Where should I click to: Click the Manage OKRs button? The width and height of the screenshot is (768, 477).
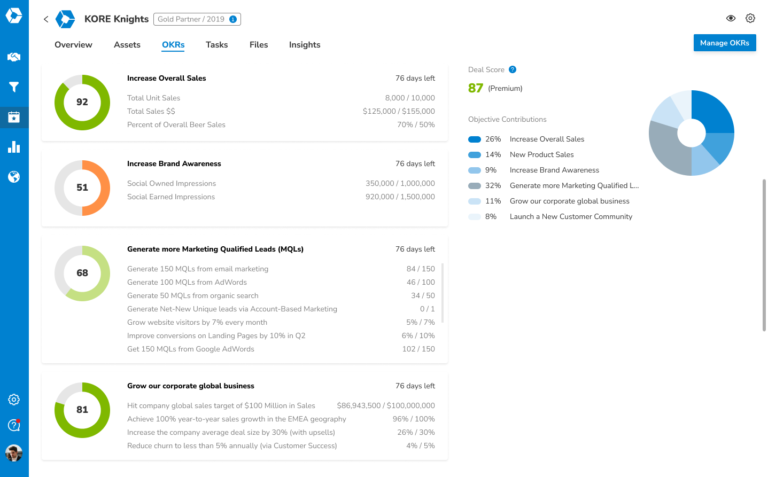pyautogui.click(x=724, y=43)
